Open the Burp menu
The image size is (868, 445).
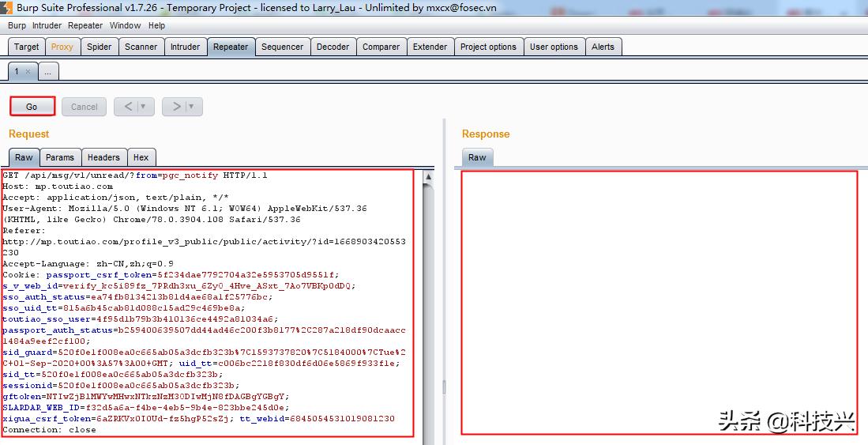pos(17,25)
